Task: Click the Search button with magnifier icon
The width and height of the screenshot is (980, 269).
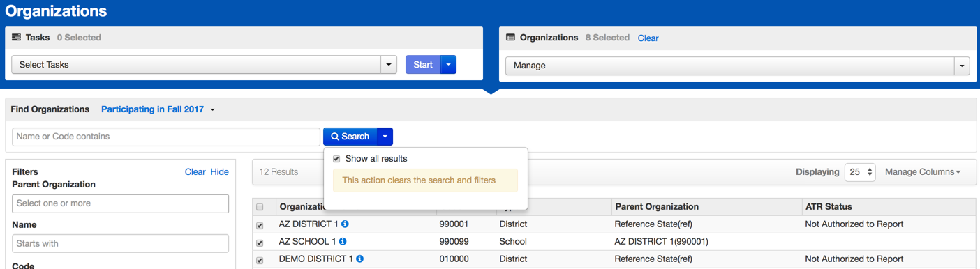Action: click(x=350, y=137)
